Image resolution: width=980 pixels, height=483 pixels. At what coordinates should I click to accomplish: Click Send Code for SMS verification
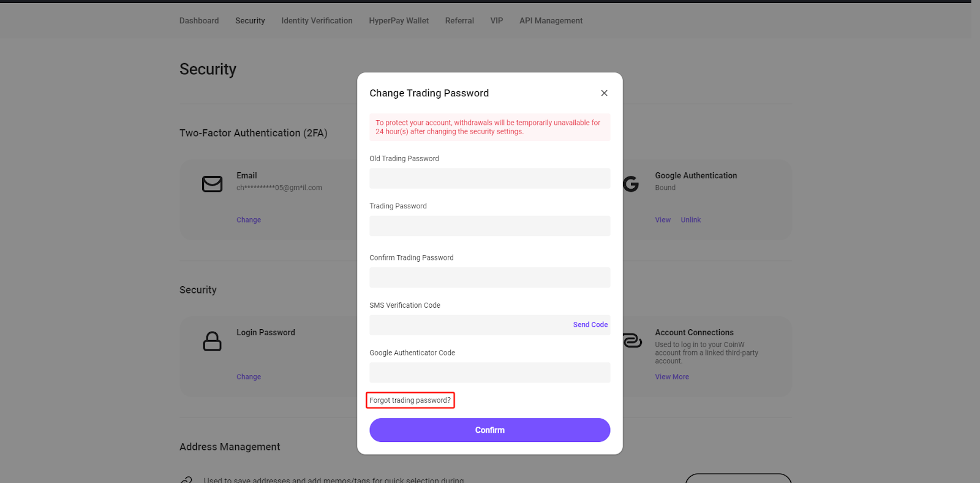pyautogui.click(x=589, y=324)
